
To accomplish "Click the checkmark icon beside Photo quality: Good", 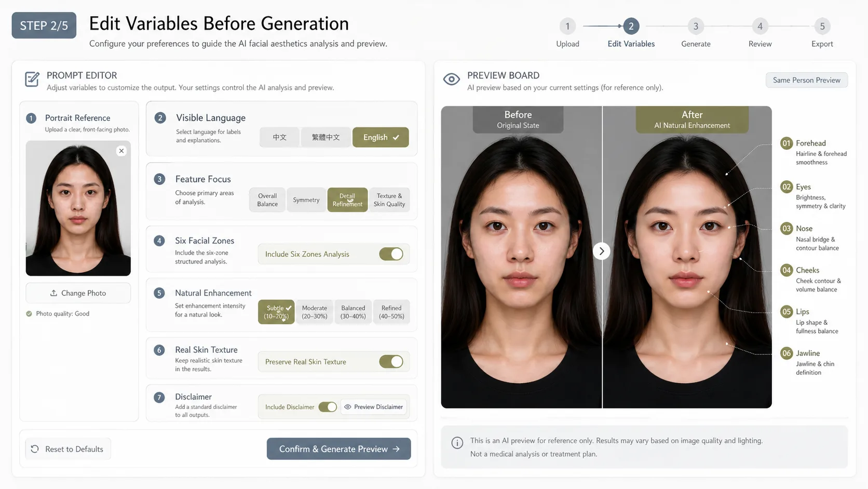I will click(30, 313).
